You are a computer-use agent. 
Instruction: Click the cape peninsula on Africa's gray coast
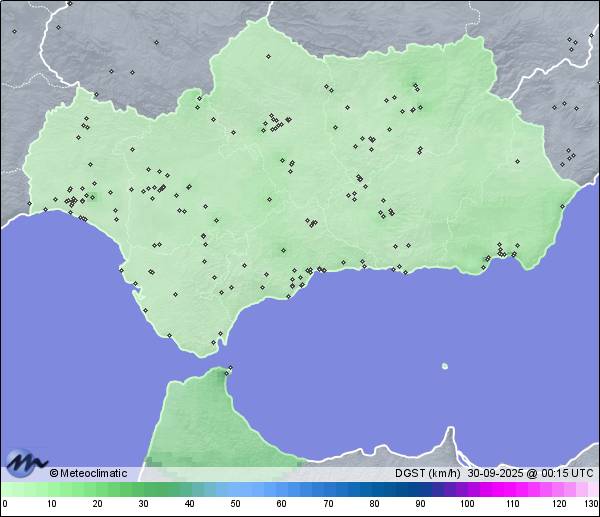point(450,440)
